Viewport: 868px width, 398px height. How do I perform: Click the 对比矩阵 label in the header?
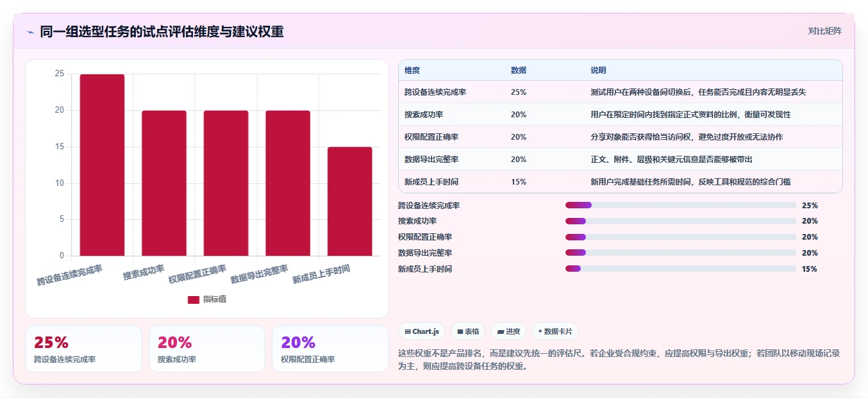[x=825, y=31]
